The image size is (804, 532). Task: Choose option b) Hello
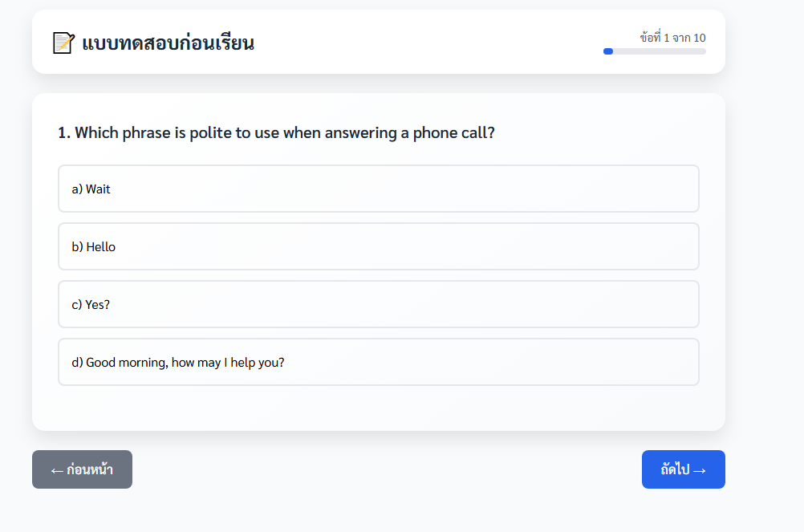pyautogui.click(x=379, y=246)
